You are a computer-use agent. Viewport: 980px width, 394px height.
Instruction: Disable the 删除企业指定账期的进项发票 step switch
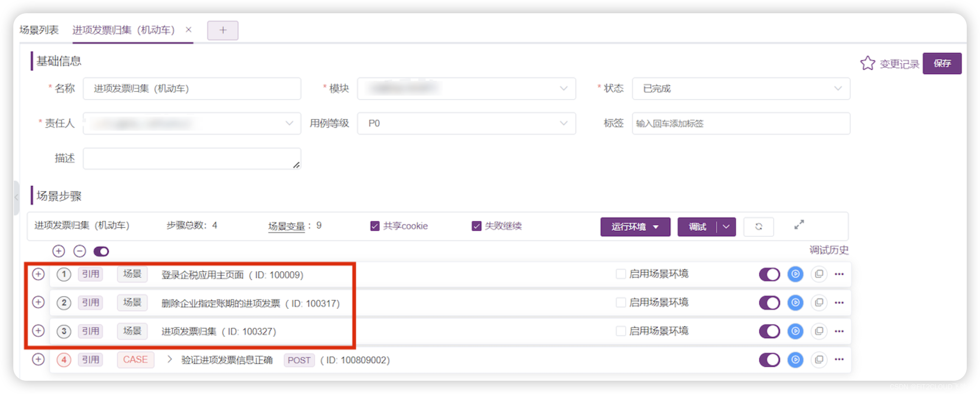coord(769,303)
